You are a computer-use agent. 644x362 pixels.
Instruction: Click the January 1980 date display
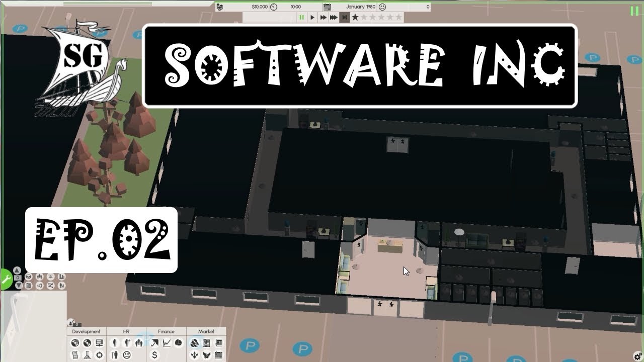(360, 7)
